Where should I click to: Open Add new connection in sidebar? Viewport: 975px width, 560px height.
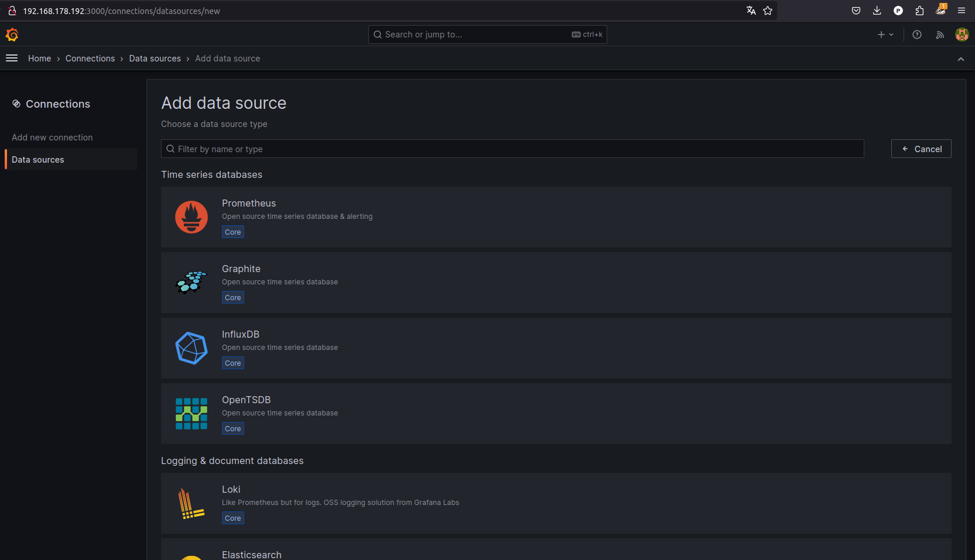tap(52, 138)
